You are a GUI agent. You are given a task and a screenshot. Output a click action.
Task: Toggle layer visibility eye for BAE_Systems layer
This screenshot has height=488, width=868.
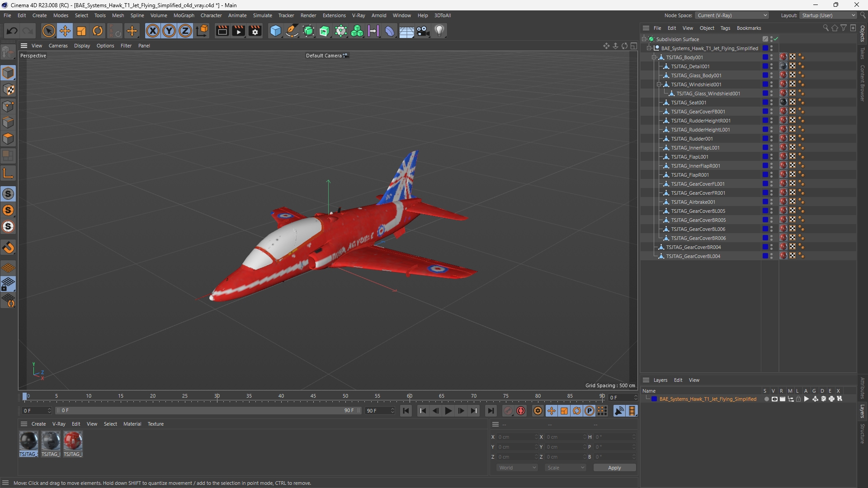click(774, 399)
